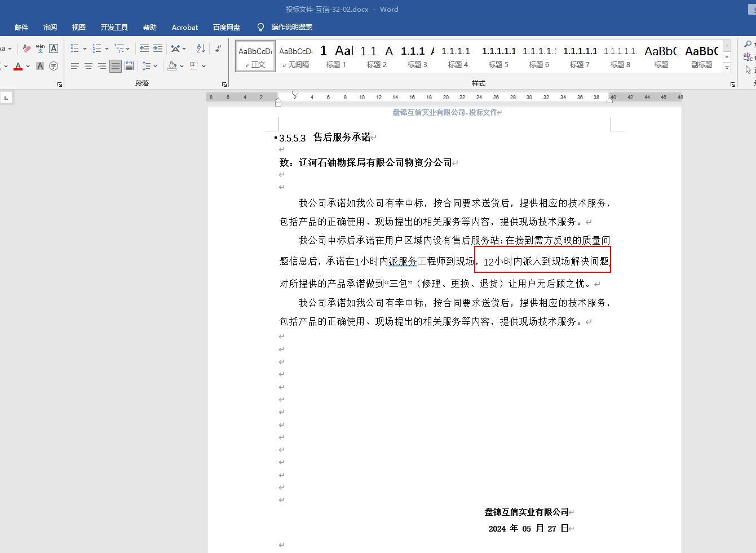
Task: Open the font color dropdown arrow
Action: (x=28, y=66)
